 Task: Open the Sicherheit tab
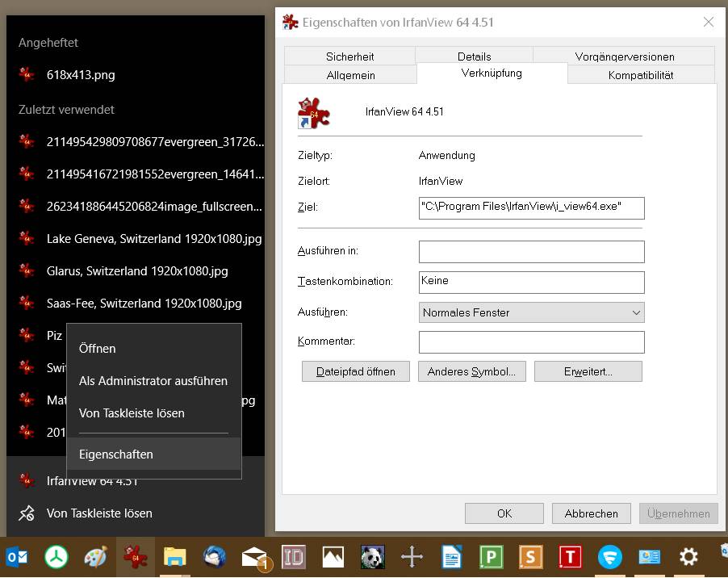pos(349,57)
